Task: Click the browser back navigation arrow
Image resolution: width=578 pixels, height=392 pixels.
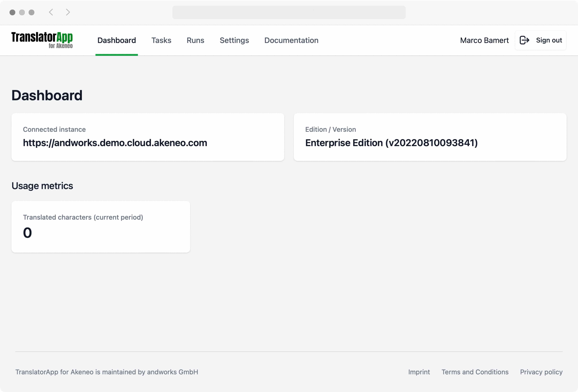Action: (51, 12)
